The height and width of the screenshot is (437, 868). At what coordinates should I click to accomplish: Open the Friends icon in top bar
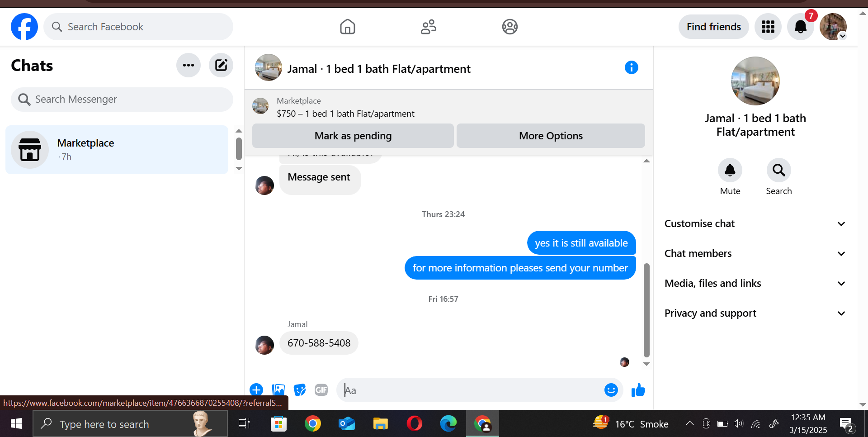(429, 27)
